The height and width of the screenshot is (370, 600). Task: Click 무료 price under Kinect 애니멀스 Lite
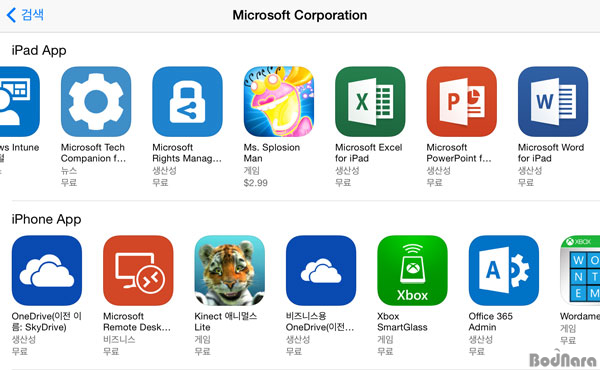point(202,352)
